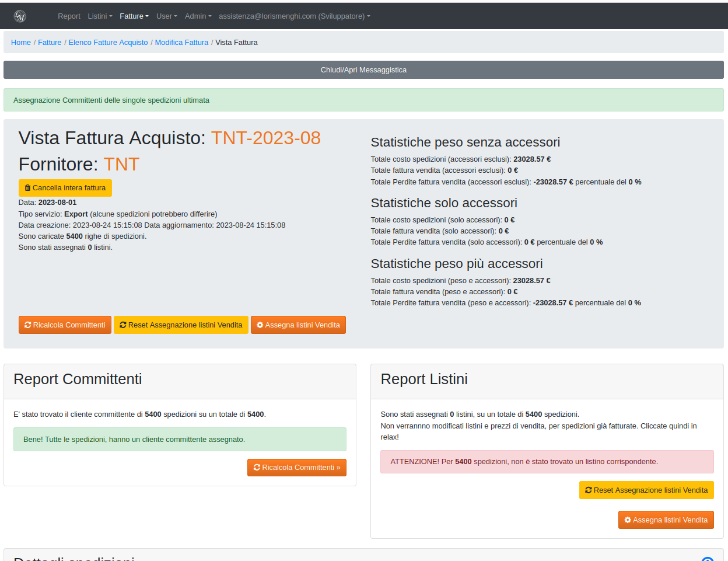This screenshot has height=561, width=728.
Task: Go back to Modifica Fattura breadcrumb
Action: click(x=181, y=43)
